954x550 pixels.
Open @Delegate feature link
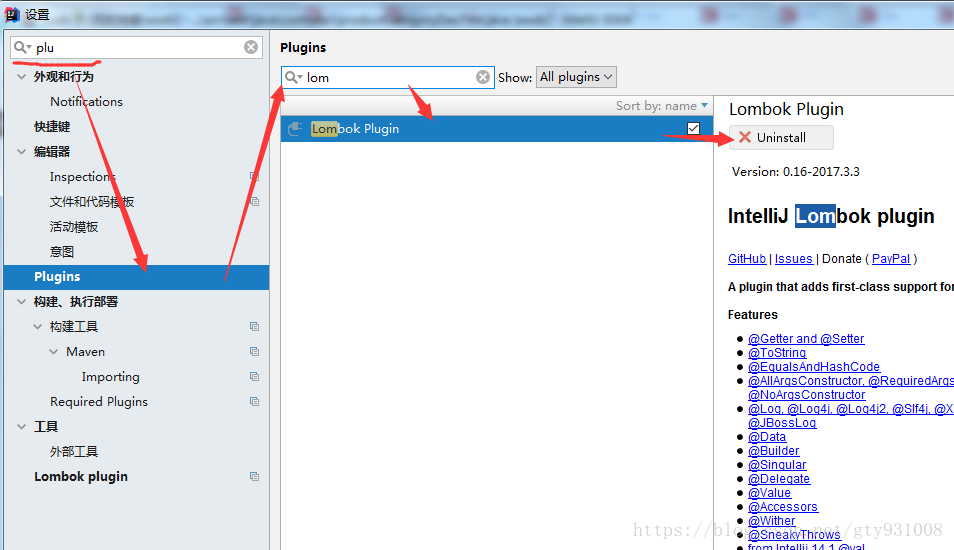click(779, 479)
